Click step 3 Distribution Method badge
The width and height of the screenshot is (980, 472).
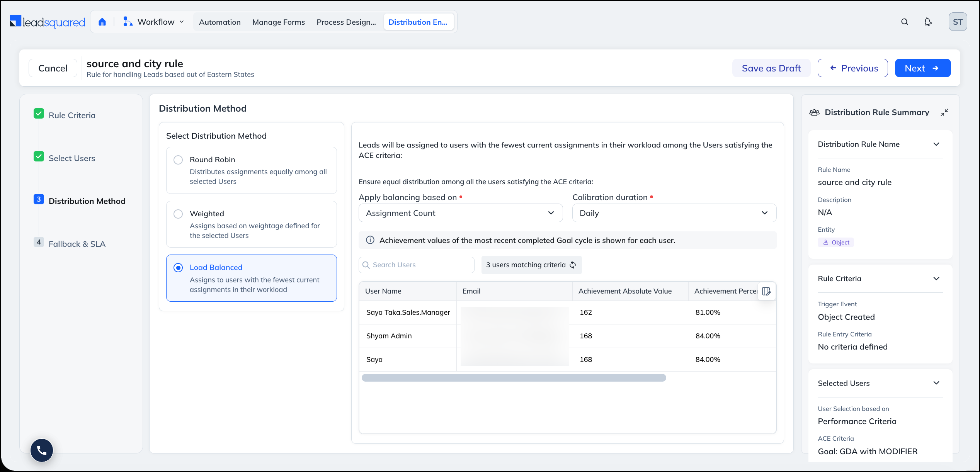pyautogui.click(x=39, y=199)
